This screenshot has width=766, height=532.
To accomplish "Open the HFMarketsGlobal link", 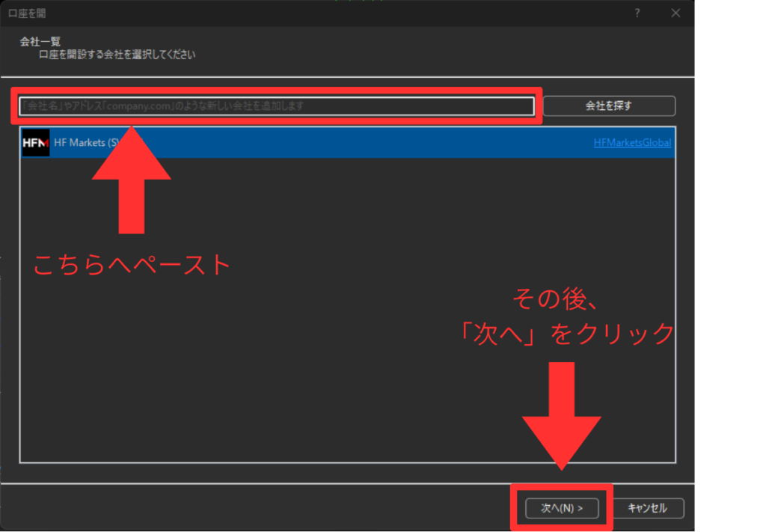I will coord(632,143).
